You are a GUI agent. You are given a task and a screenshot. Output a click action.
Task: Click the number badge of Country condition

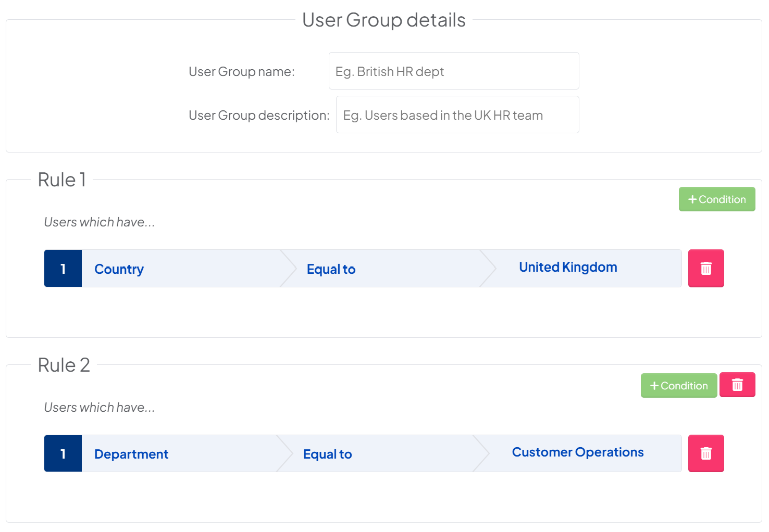click(x=63, y=269)
